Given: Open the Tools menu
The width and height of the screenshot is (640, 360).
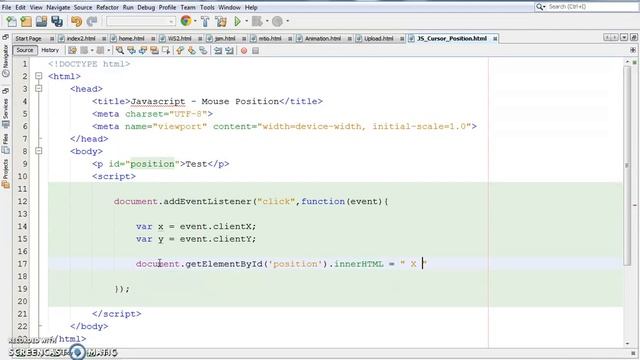Looking at the screenshot, I should pyautogui.click(x=207, y=7).
